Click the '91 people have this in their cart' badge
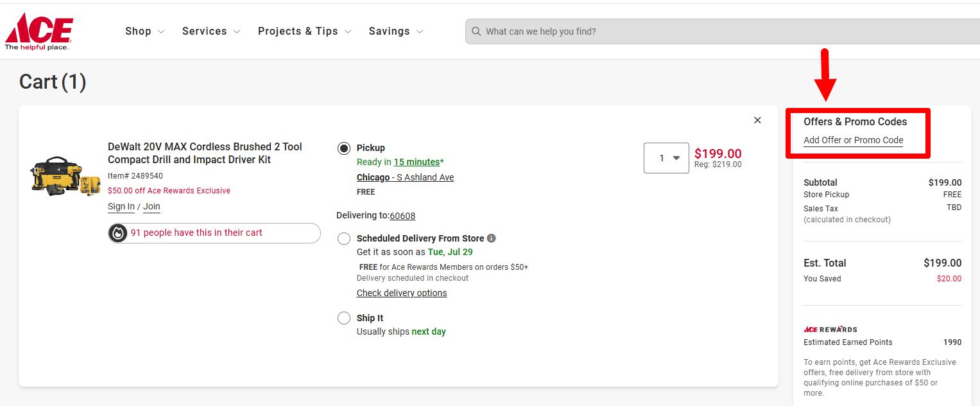This screenshot has width=980, height=406. pyautogui.click(x=214, y=233)
